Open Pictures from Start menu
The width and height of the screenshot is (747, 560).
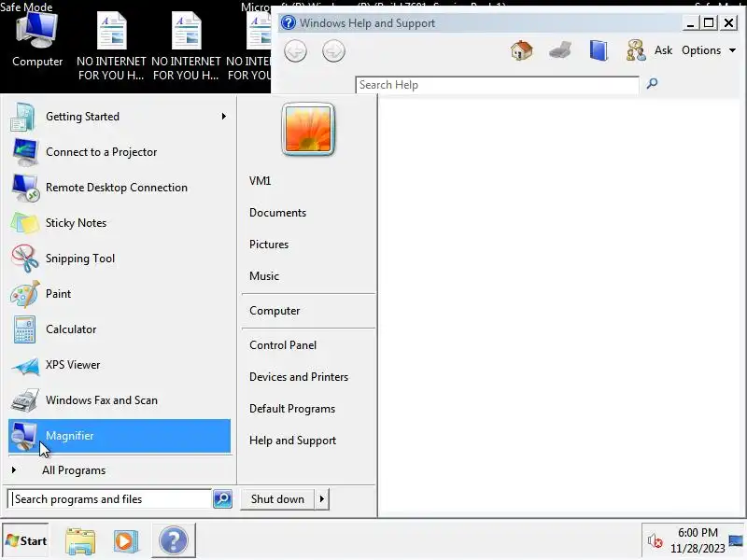pyautogui.click(x=269, y=245)
